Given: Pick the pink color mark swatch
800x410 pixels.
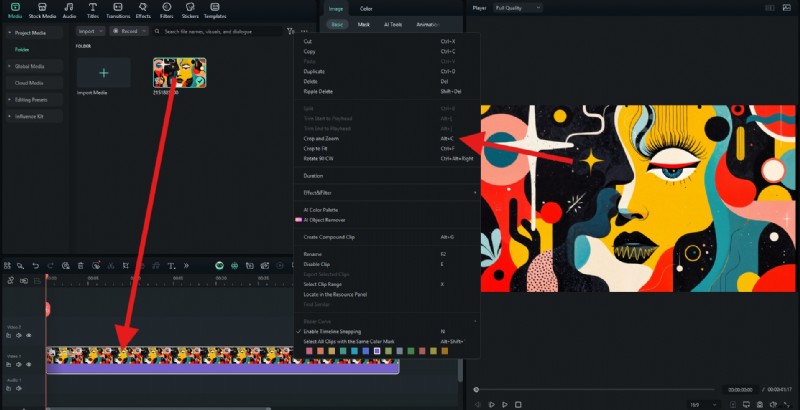Looking at the screenshot, I should [x=309, y=351].
